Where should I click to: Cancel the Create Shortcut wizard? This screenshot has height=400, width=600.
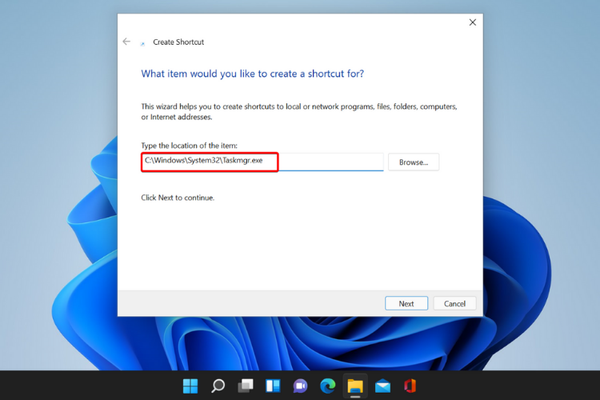(455, 303)
